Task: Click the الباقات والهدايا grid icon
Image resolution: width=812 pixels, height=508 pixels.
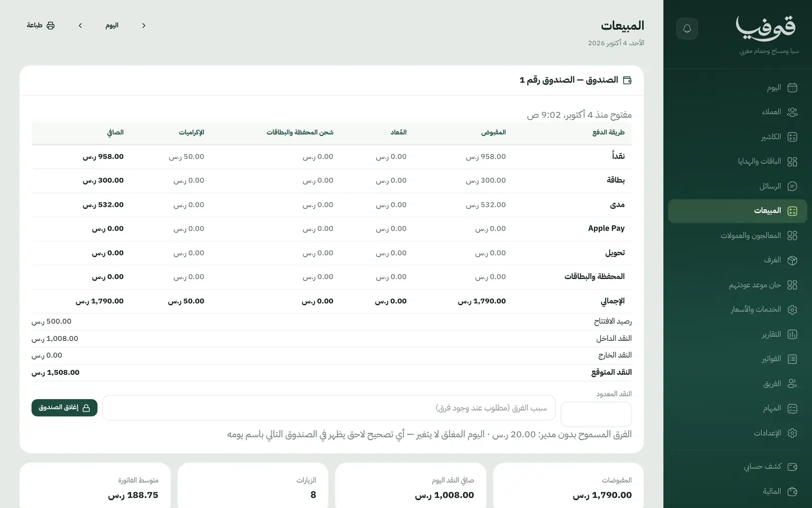Action: [792, 162]
